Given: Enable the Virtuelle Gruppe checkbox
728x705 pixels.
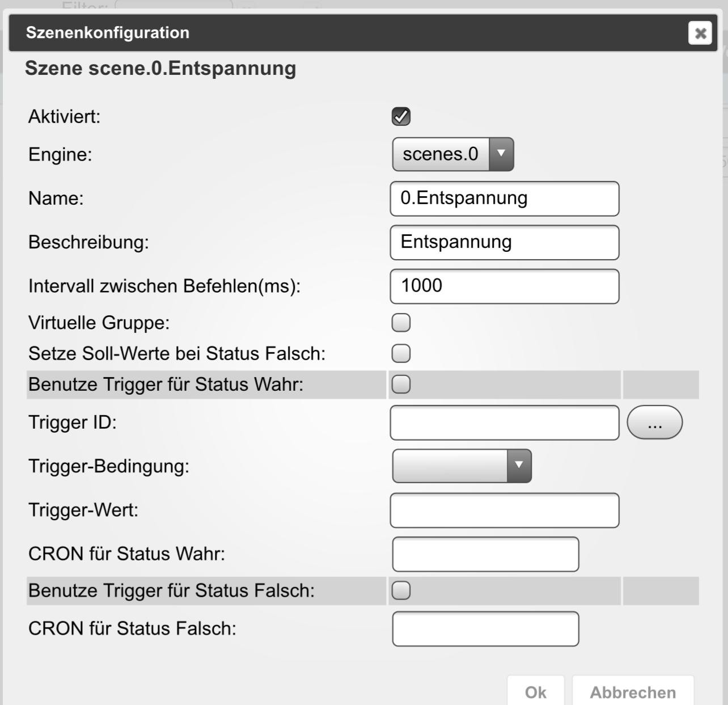Looking at the screenshot, I should click(x=401, y=323).
